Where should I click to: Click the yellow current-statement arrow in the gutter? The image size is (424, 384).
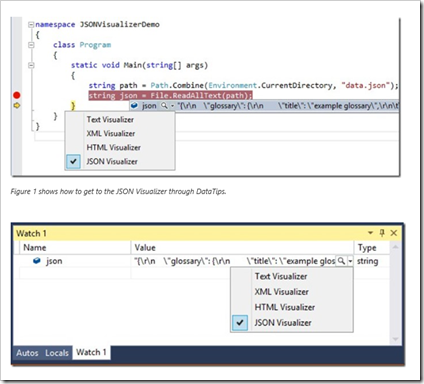[17, 106]
